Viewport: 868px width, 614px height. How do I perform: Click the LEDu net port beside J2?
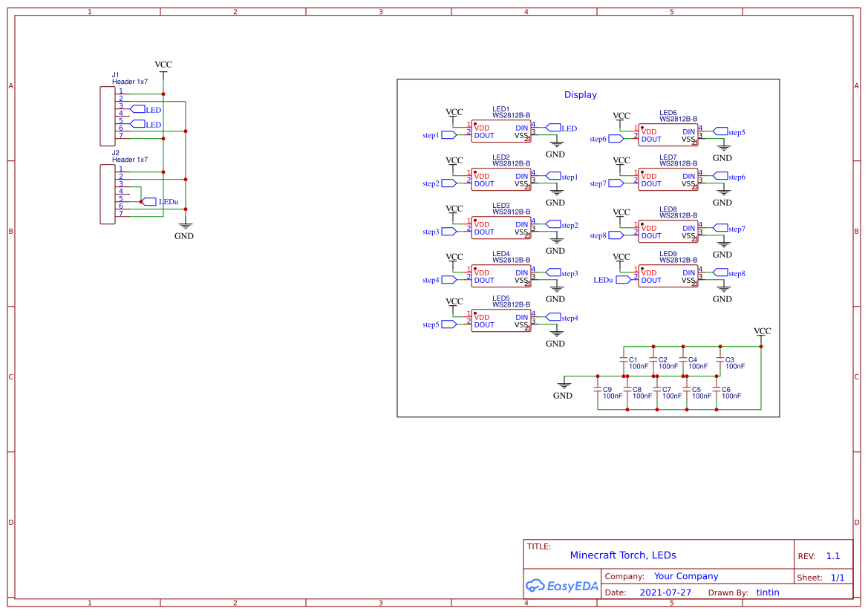click(150, 202)
